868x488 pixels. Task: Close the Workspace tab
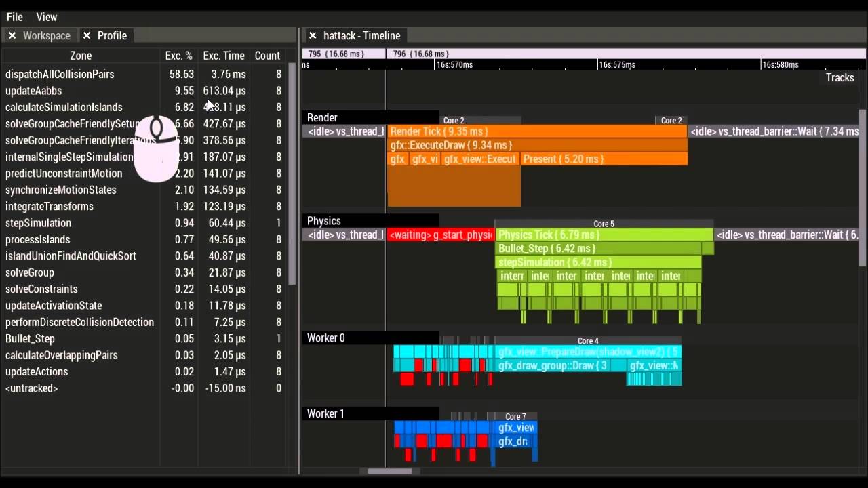12,35
